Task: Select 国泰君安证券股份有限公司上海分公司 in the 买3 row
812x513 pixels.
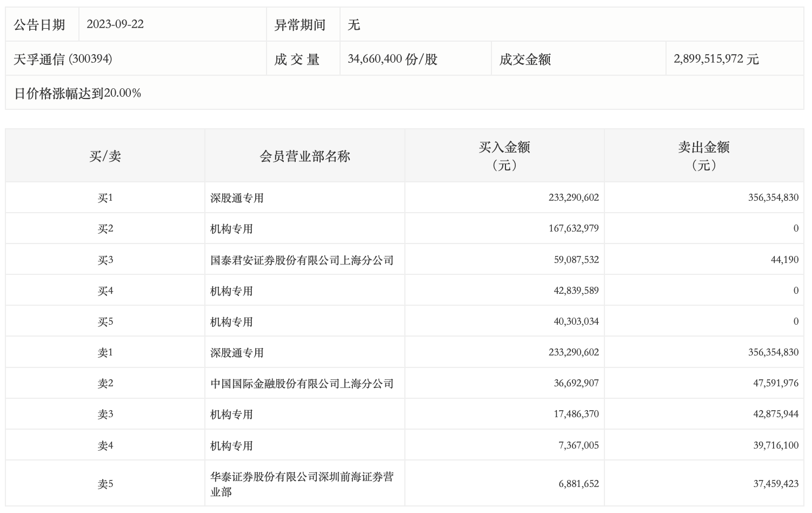Action: pos(302,260)
